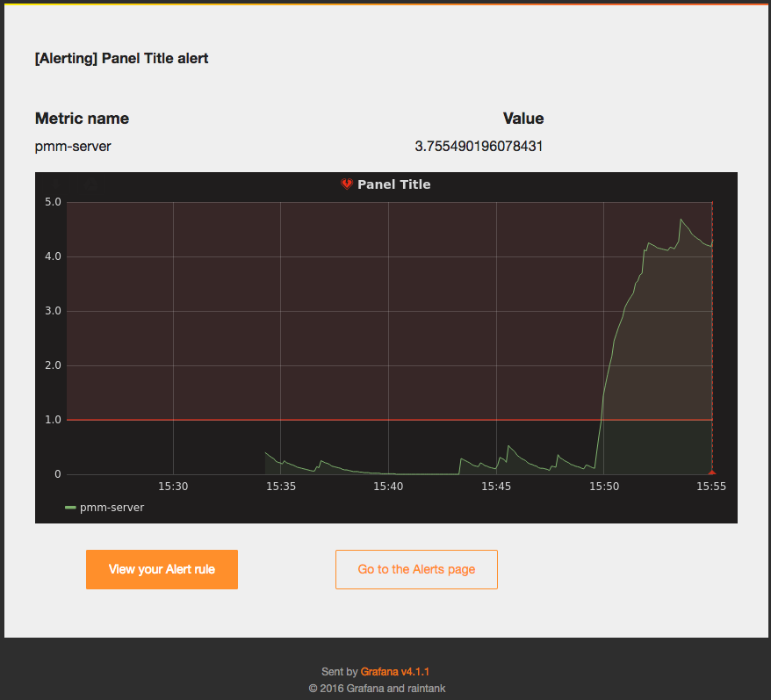Click the Alerting Panel Title alert heading

pyautogui.click(x=120, y=58)
